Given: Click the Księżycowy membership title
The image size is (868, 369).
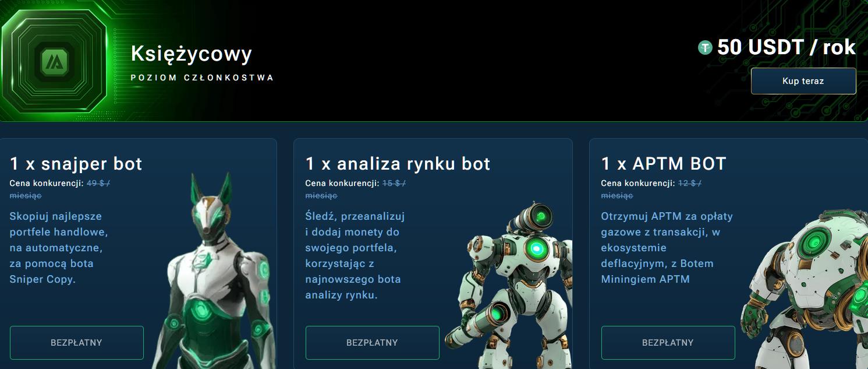Looking at the screenshot, I should coord(192,54).
